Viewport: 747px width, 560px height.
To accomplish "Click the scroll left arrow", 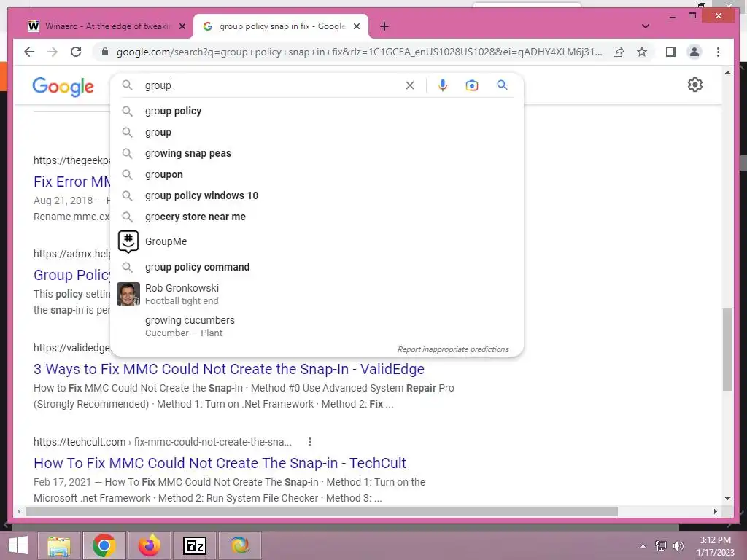I will tap(19, 511).
